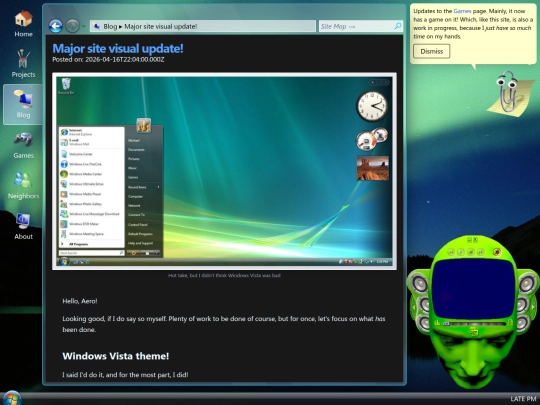Click the playlist icon right of the seek bar

click(x=510, y=323)
